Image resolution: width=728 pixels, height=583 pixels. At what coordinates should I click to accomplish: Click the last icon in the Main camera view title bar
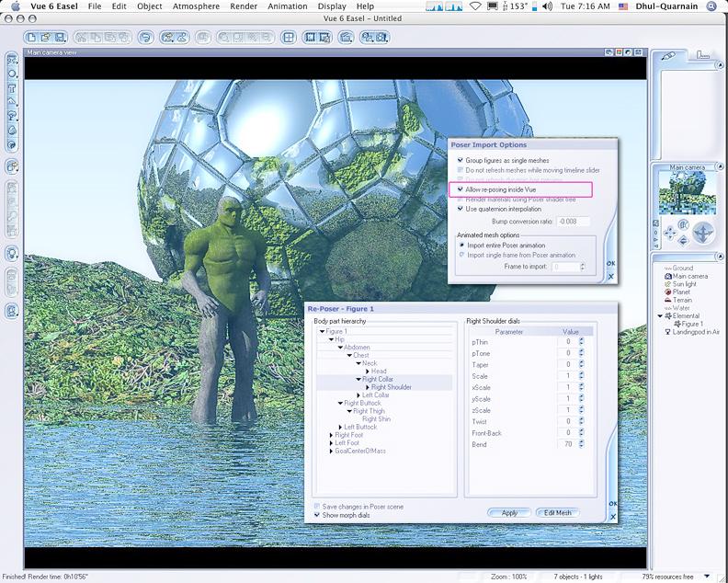coord(639,52)
